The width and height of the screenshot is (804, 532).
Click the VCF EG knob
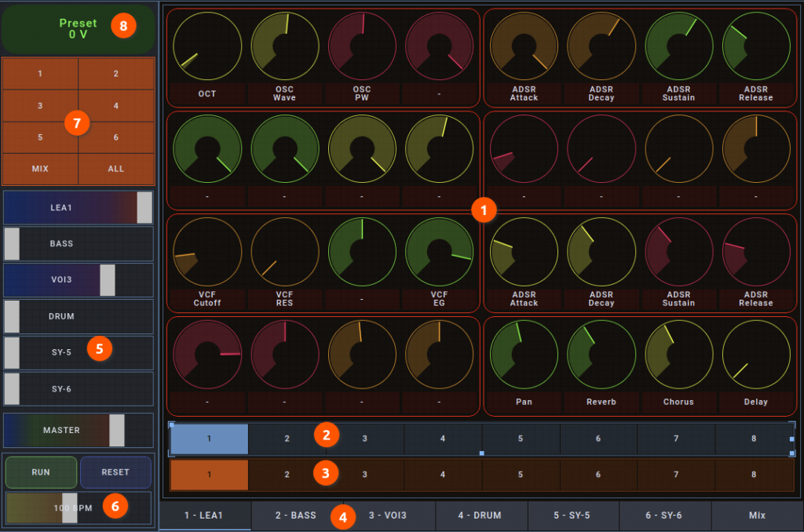(x=440, y=252)
